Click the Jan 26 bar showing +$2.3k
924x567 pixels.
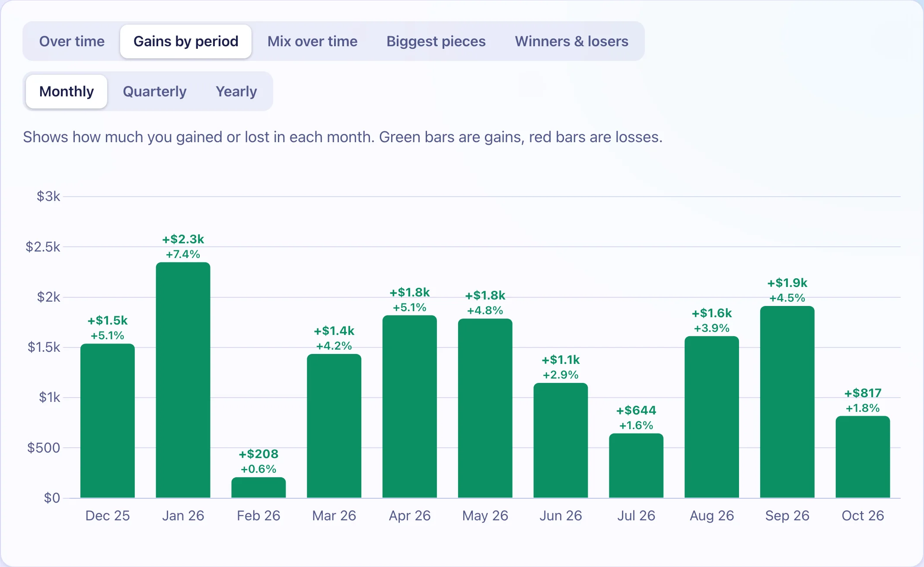(x=183, y=380)
